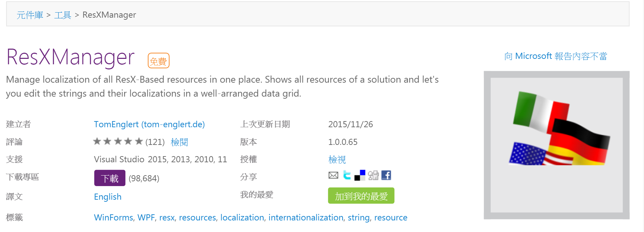
Task: Open the 檢視 license link
Action: 337,159
